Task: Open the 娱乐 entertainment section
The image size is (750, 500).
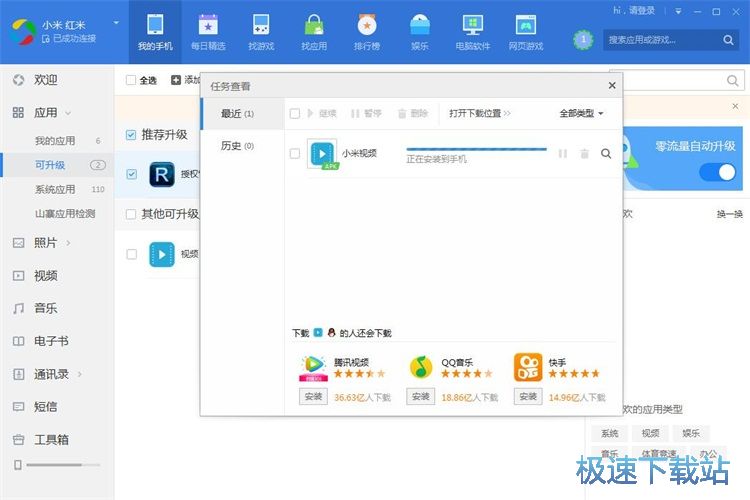Action: click(x=420, y=32)
